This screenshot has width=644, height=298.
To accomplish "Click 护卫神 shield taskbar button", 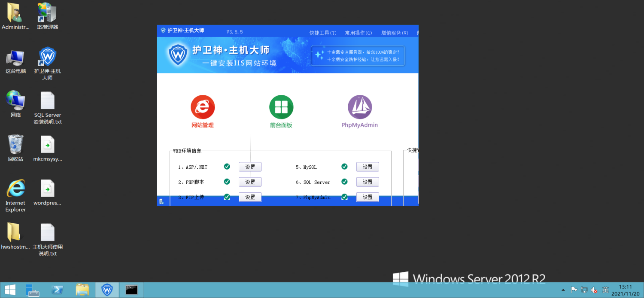I will 107,290.
